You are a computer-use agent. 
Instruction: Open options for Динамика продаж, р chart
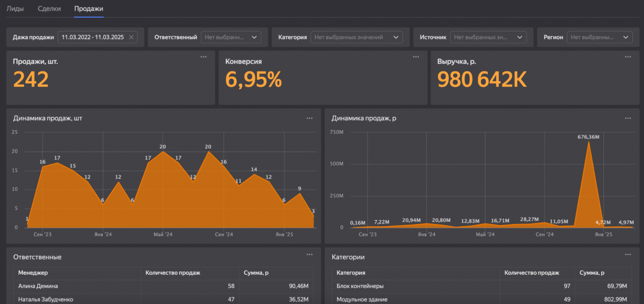point(628,118)
